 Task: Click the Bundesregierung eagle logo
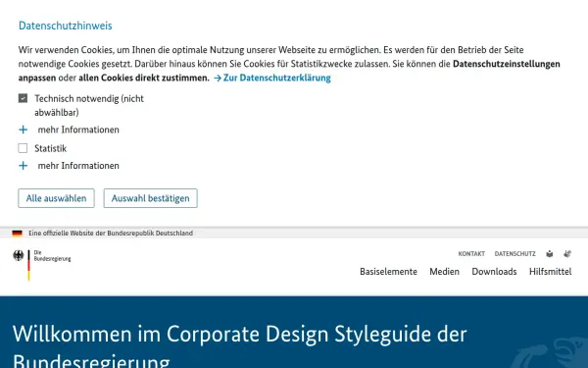click(x=41, y=265)
